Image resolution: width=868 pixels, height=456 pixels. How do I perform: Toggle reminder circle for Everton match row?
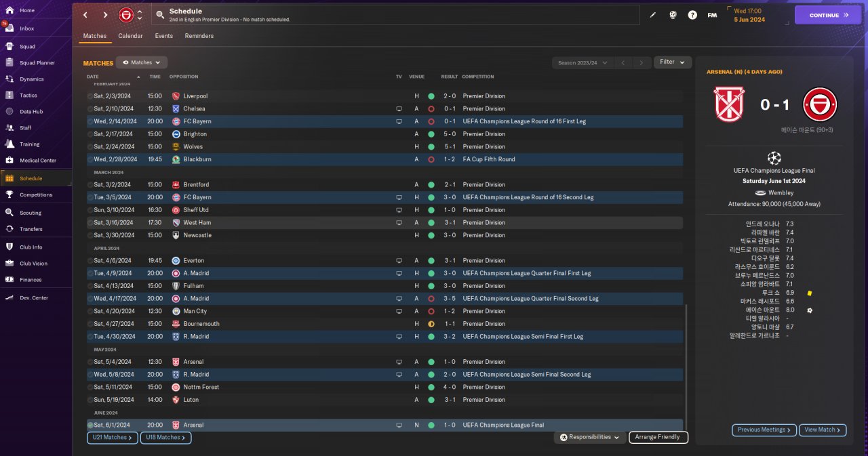coord(90,260)
